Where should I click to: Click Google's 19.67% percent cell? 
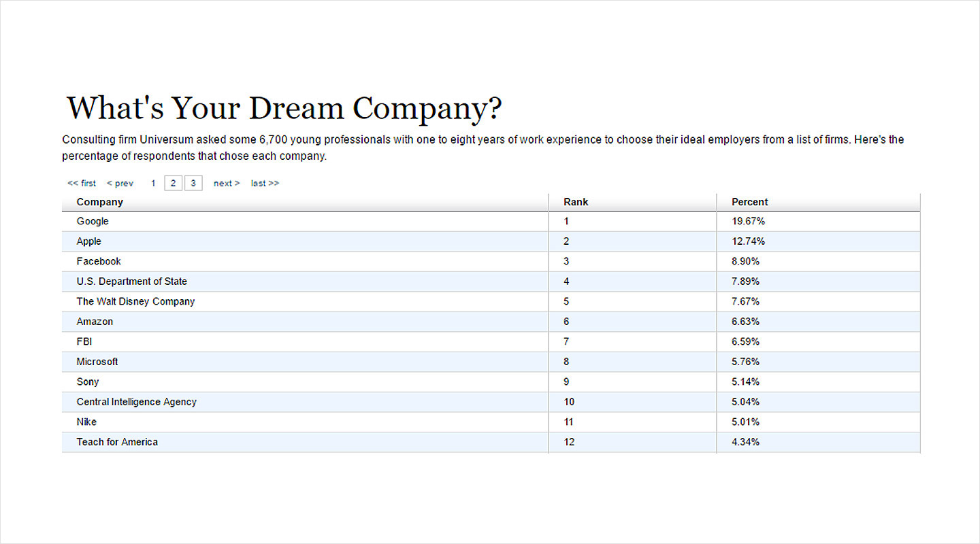point(748,222)
